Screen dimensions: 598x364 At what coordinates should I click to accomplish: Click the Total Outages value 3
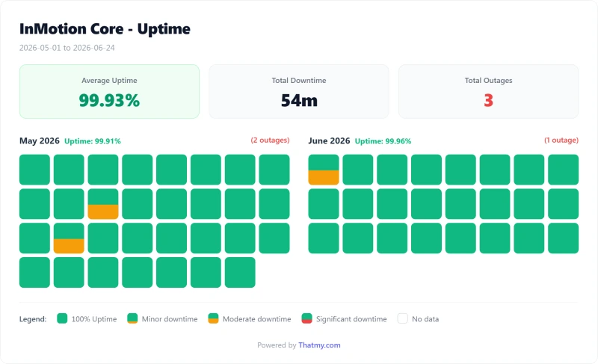click(x=489, y=101)
